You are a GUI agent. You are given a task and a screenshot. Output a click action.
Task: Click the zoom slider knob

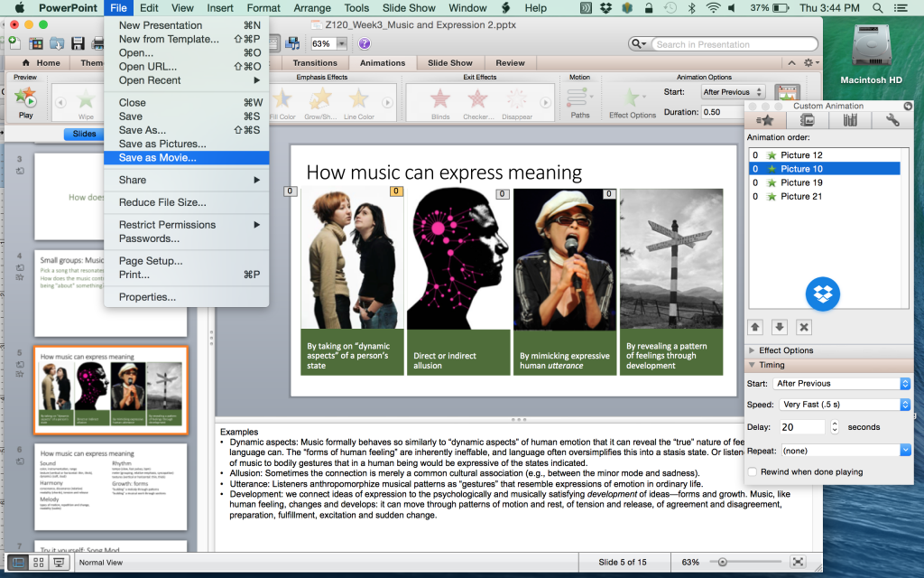click(x=723, y=562)
